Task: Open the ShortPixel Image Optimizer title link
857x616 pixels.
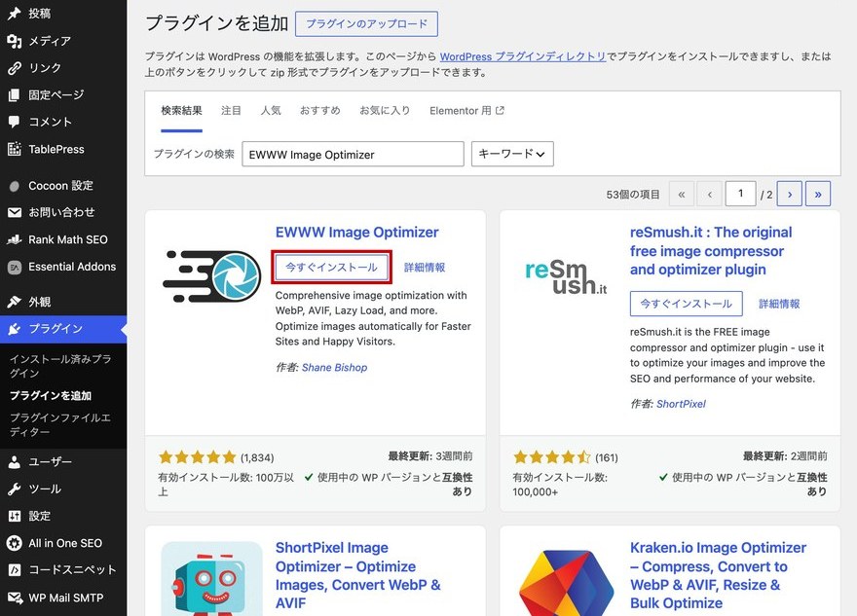Action: [358, 575]
